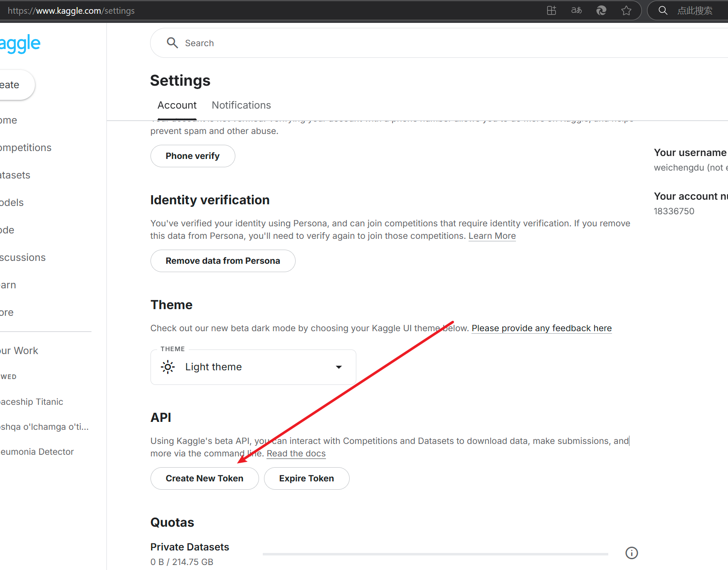The image size is (728, 570).
Task: Expand the Light theme dropdown arrow
Action: 339,367
